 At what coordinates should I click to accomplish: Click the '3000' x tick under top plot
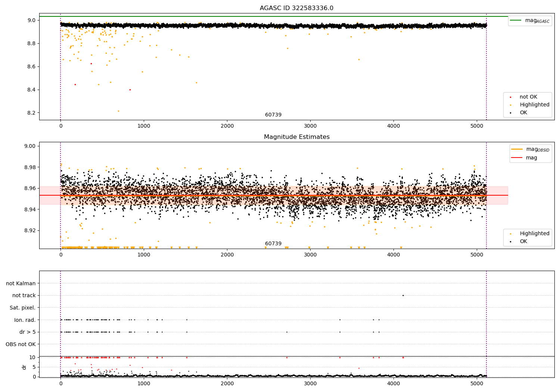(310, 126)
